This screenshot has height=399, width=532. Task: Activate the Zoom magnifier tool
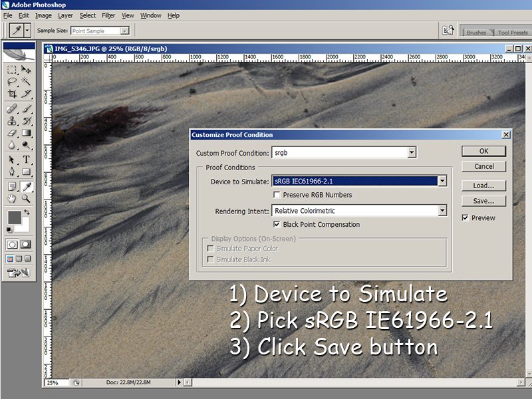pyautogui.click(x=27, y=198)
